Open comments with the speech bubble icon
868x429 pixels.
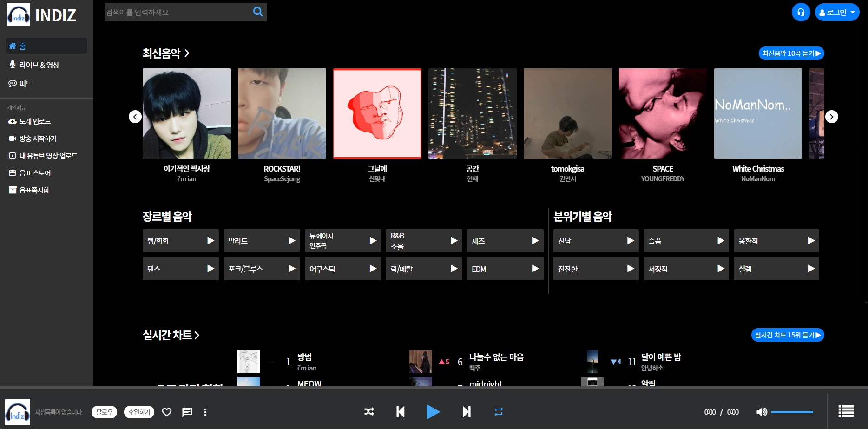(x=187, y=412)
